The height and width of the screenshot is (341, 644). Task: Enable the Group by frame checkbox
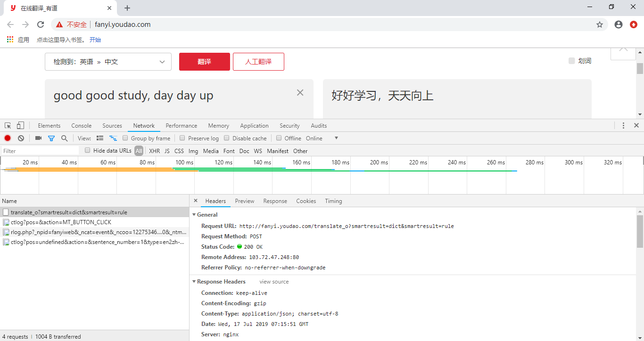[x=125, y=138]
